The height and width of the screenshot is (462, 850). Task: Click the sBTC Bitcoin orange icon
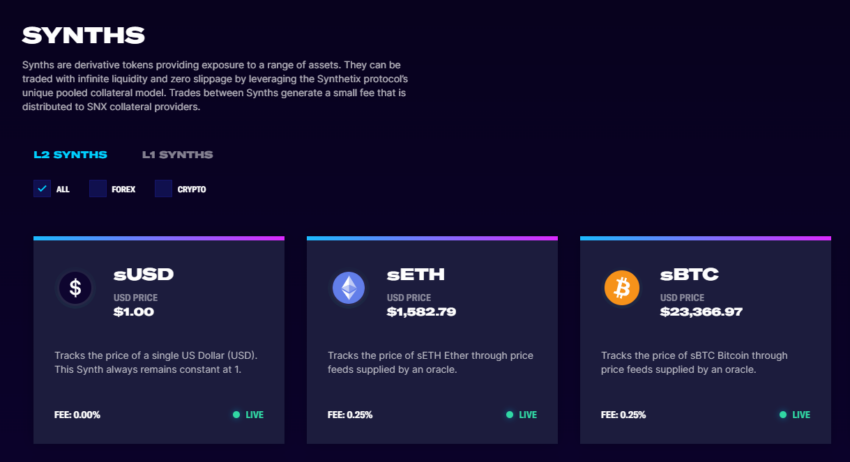tap(622, 287)
